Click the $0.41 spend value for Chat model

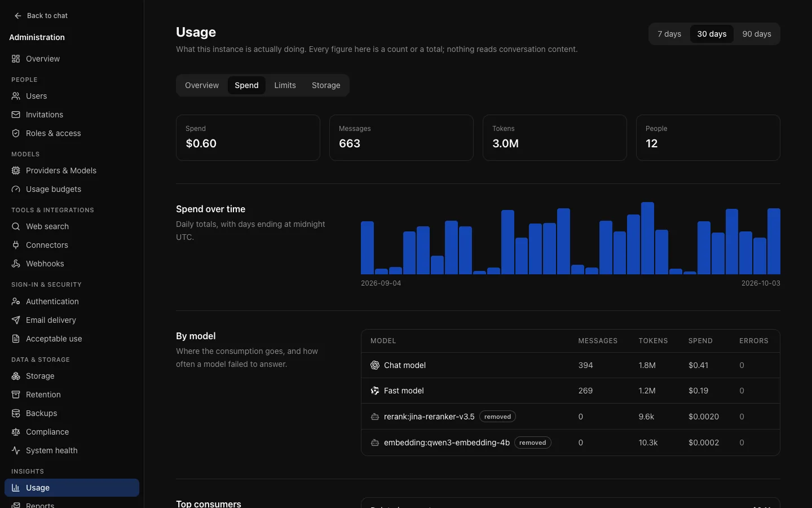[x=698, y=365]
